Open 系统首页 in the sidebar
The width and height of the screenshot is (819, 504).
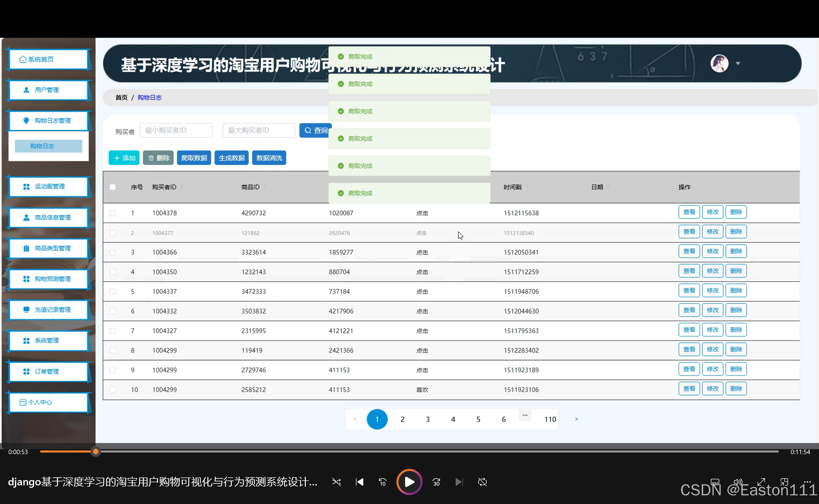tap(49, 59)
